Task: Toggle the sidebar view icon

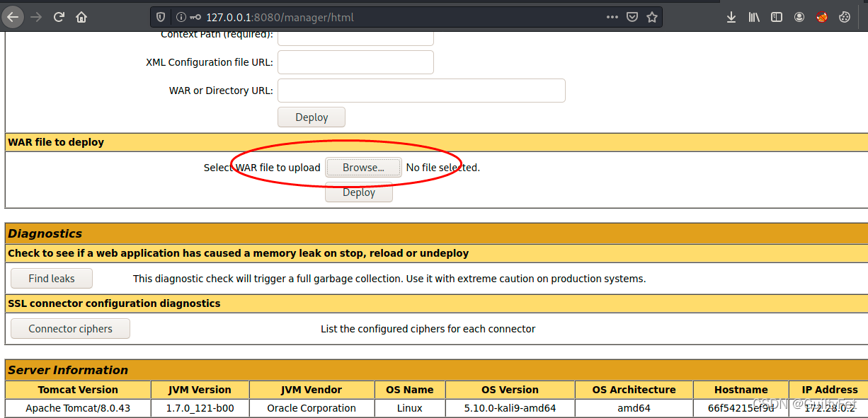Action: click(x=777, y=17)
